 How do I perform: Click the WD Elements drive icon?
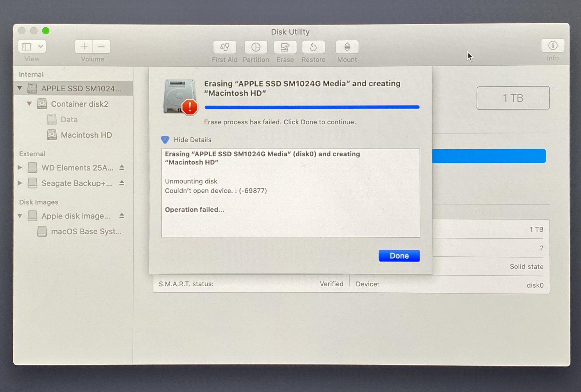(x=32, y=168)
